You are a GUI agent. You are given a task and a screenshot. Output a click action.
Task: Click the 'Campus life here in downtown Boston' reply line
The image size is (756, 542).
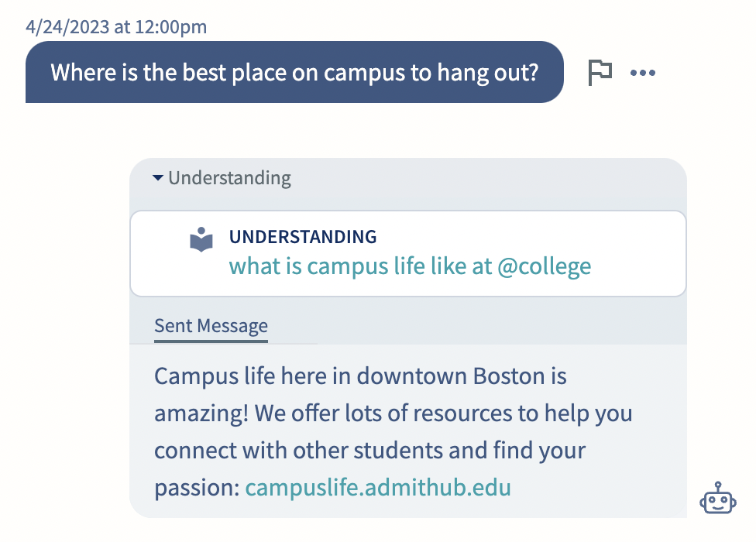click(x=360, y=376)
